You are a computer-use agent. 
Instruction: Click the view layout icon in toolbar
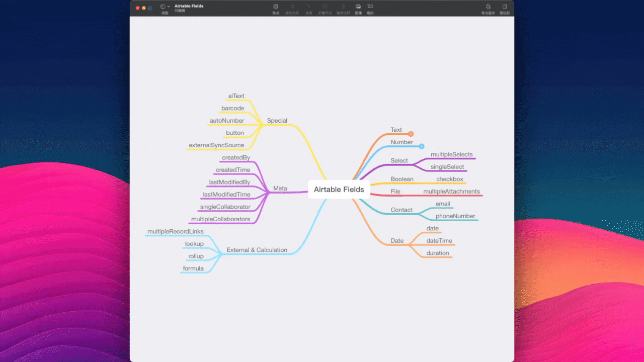coord(163,7)
